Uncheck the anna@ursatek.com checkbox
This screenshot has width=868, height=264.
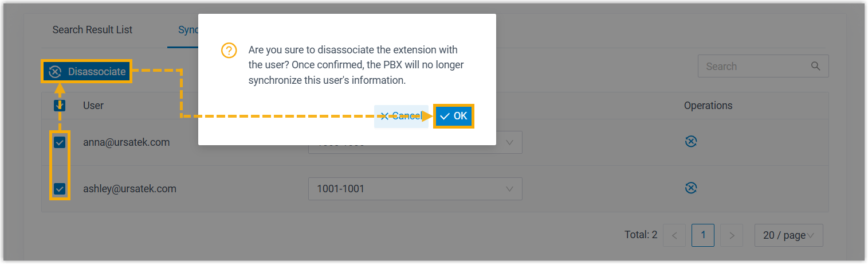(60, 142)
